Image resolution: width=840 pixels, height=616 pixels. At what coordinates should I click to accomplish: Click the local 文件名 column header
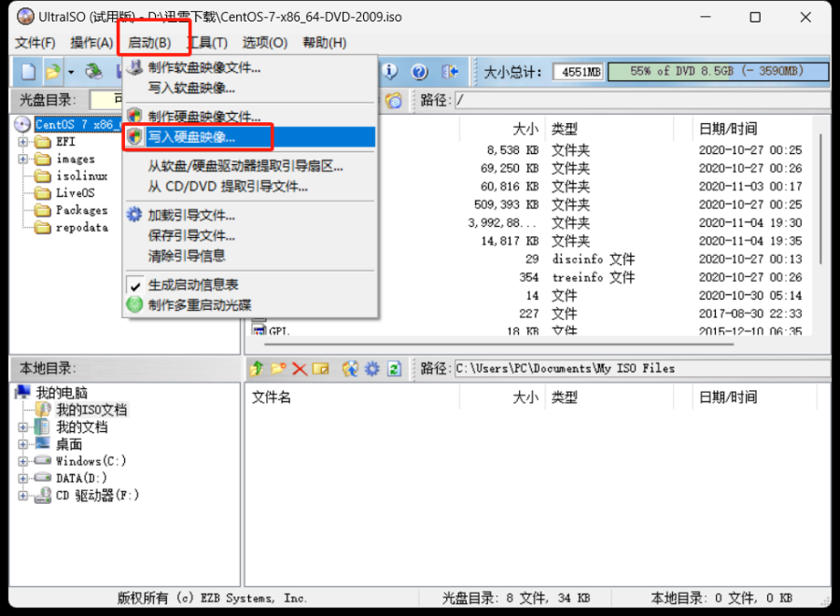click(x=353, y=398)
